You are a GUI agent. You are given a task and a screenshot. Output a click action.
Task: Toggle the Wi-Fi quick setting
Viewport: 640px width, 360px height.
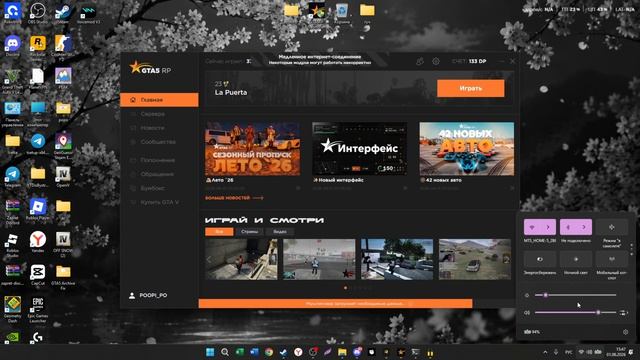pyautogui.click(x=532, y=227)
